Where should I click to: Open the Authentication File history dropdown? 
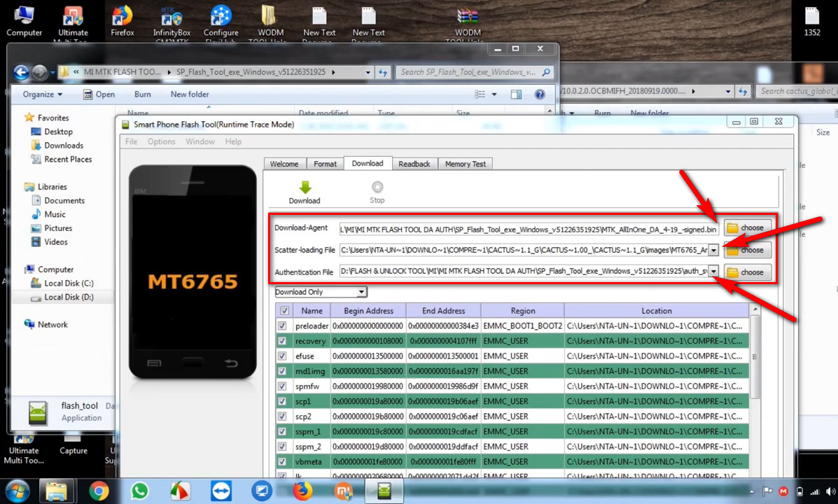713,272
